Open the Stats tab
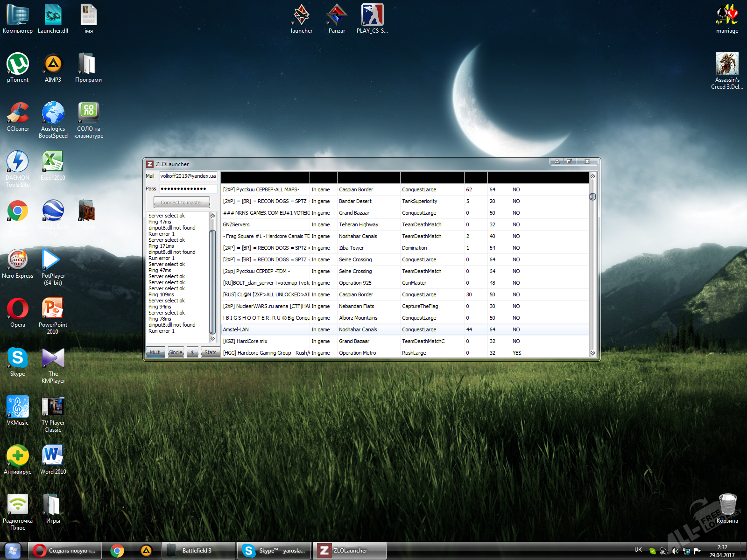This screenshot has height=560, width=747. tap(210, 352)
